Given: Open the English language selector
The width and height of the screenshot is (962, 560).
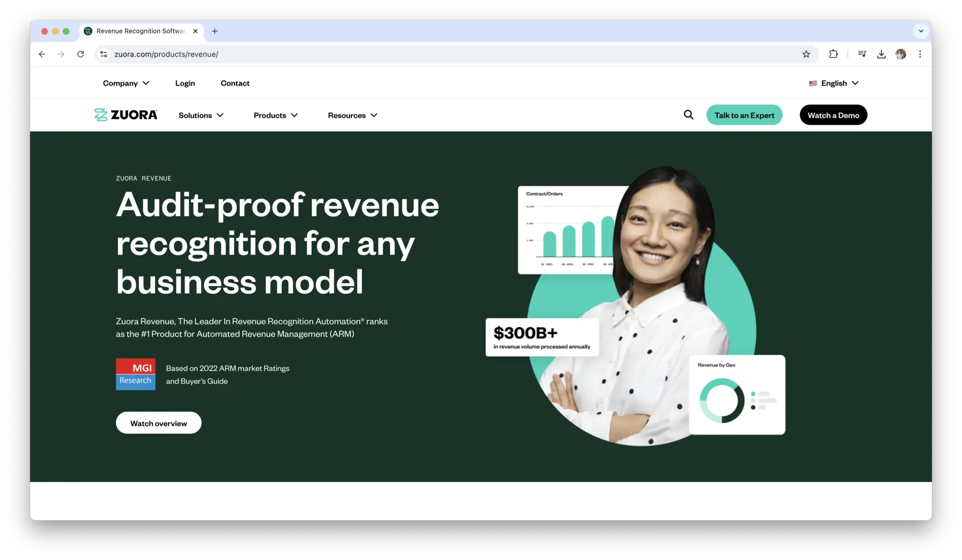Looking at the screenshot, I should point(834,83).
